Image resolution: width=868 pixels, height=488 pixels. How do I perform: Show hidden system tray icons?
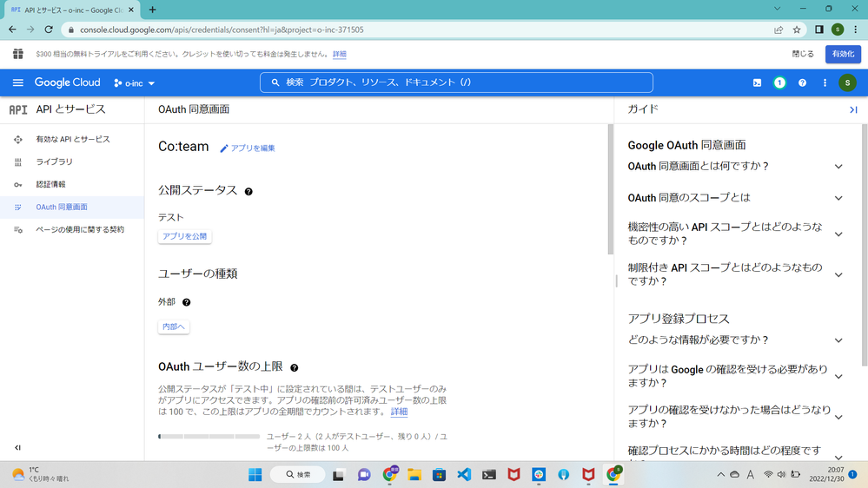720,475
